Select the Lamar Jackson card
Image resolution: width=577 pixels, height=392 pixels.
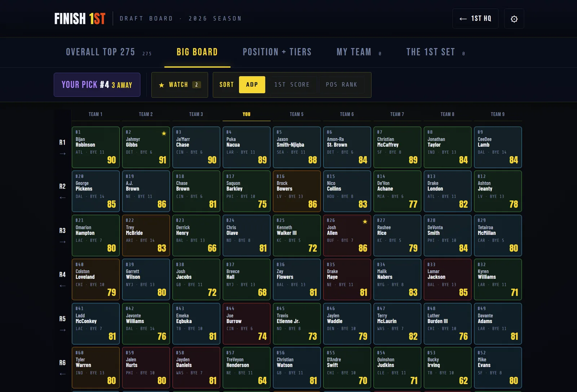pos(448,279)
